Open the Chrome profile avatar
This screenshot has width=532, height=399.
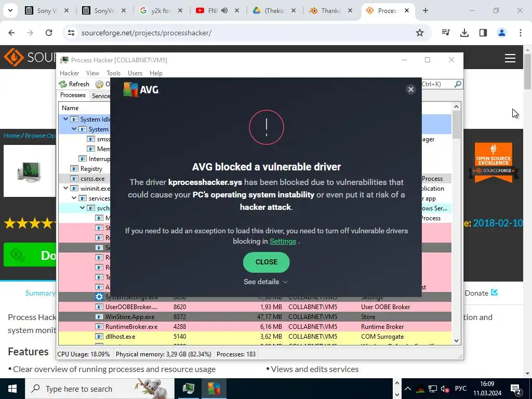[501, 33]
